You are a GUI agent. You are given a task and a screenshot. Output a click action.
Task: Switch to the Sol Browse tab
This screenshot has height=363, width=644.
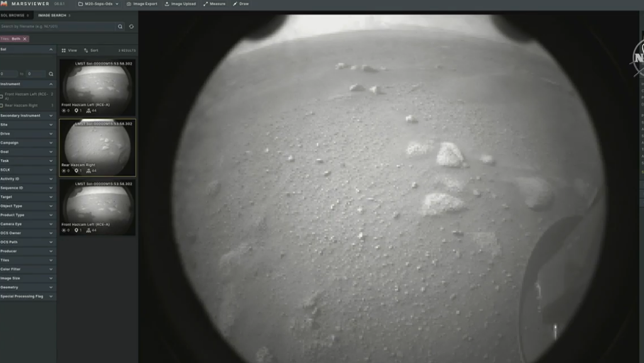click(13, 15)
